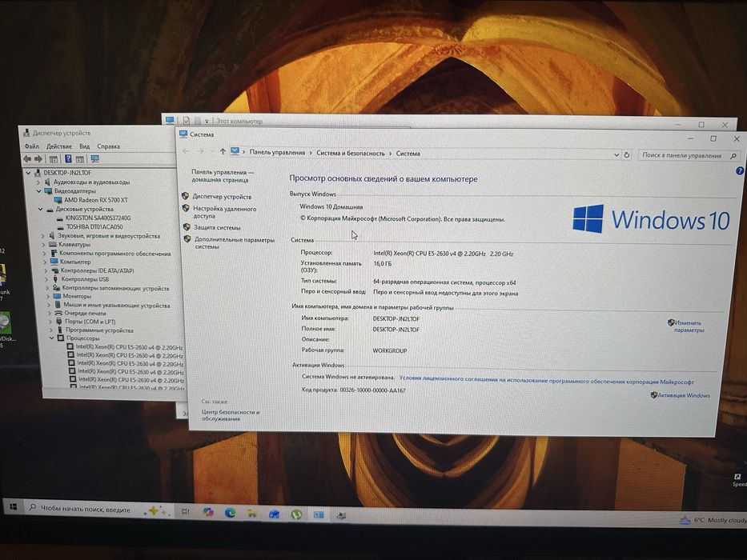Open the Вид menu
Viewport: 747px width, 560px height.
[x=84, y=146]
